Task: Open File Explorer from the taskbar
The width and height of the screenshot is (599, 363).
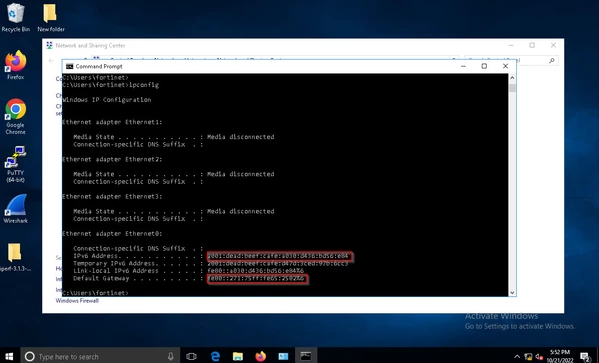Action: [x=238, y=357]
